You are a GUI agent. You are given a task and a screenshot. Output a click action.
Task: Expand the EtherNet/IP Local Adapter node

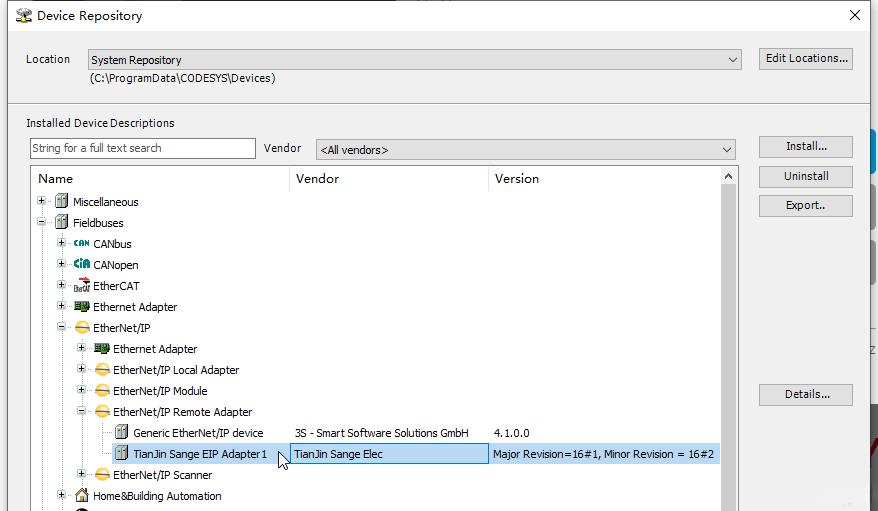(x=82, y=369)
